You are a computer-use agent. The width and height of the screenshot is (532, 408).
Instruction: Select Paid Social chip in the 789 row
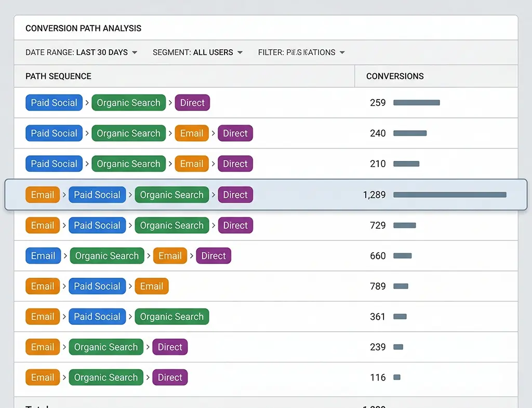point(97,287)
